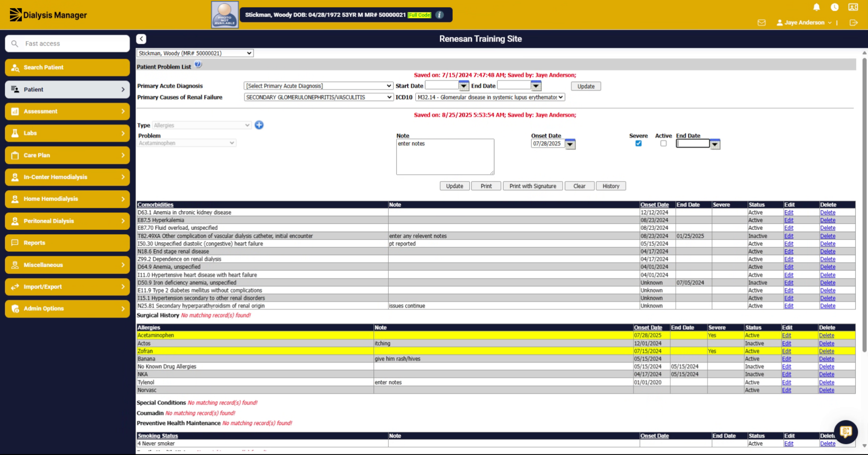Click the clock icon in the header

834,7
